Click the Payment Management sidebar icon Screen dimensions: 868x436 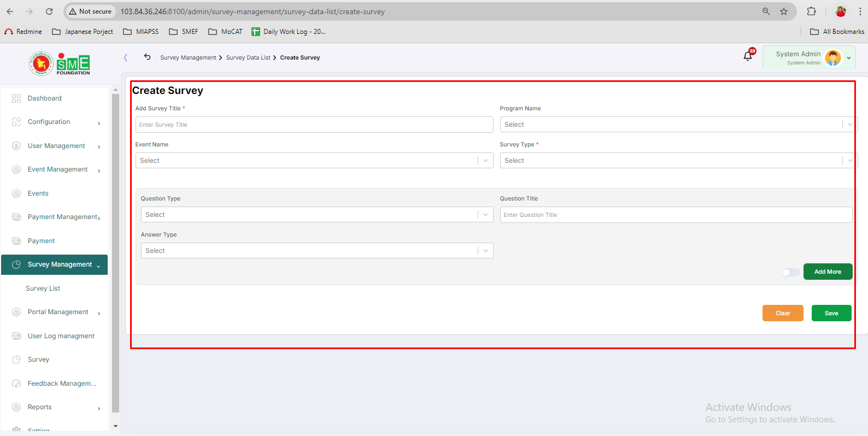click(x=16, y=217)
